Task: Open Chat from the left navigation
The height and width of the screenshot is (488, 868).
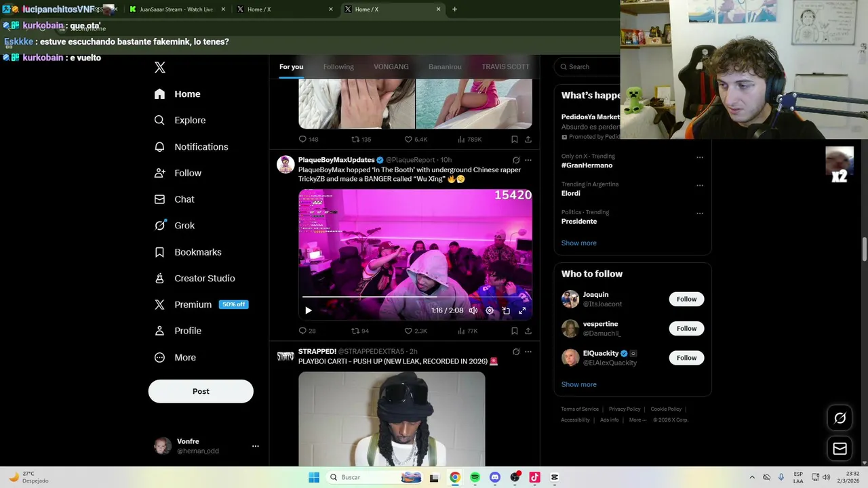Action: 175,199
